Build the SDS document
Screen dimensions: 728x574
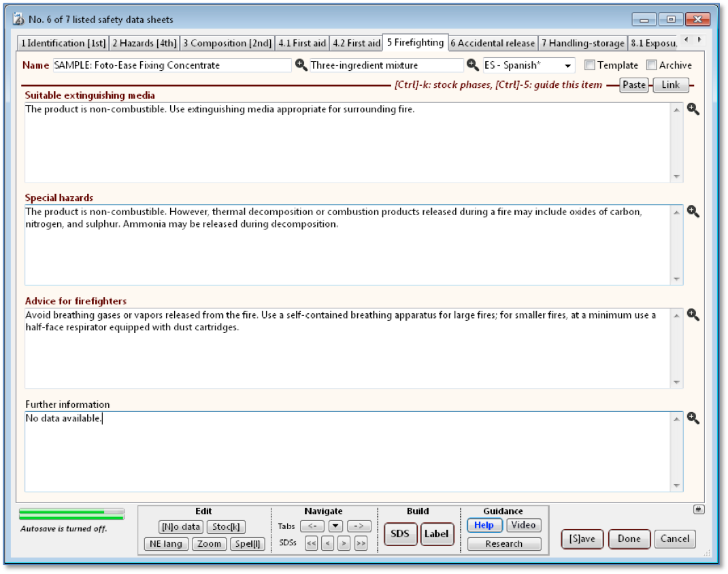click(400, 534)
